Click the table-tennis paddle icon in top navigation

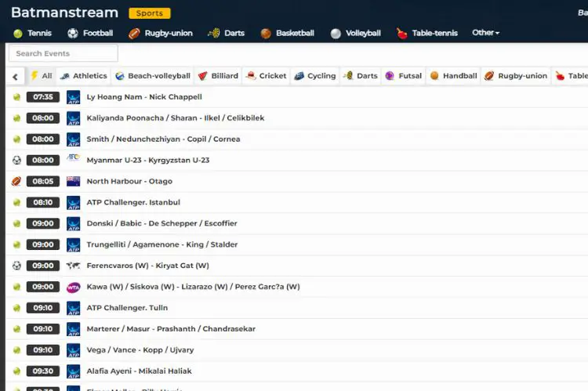tap(402, 34)
